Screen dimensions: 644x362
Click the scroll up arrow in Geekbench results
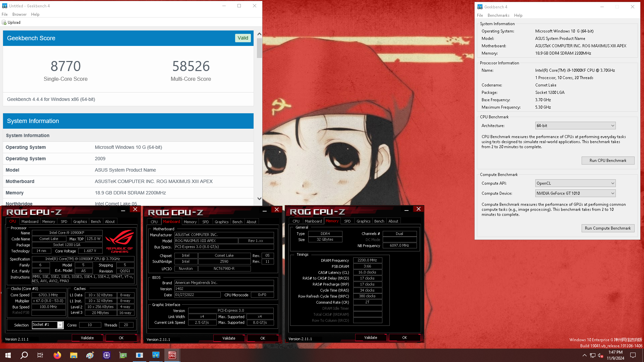pyautogui.click(x=259, y=34)
